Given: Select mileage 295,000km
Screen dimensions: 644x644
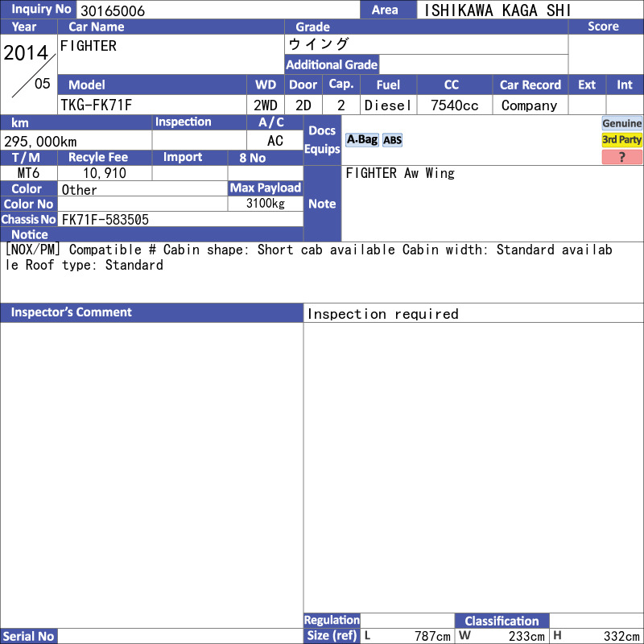Looking at the screenshot, I should [x=40, y=142].
